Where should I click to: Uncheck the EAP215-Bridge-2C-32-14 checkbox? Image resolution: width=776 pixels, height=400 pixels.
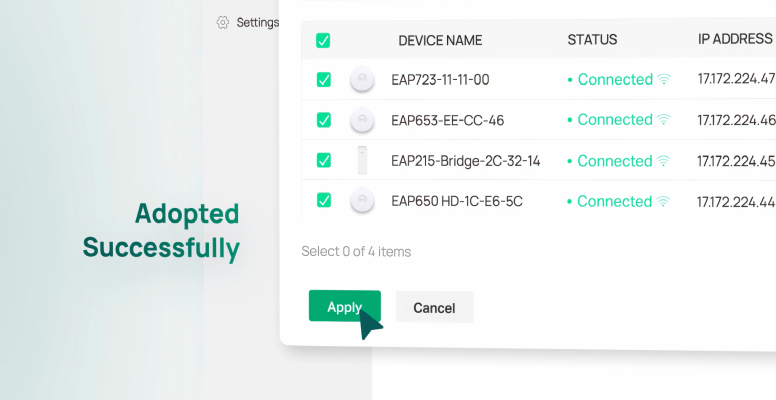(x=324, y=160)
